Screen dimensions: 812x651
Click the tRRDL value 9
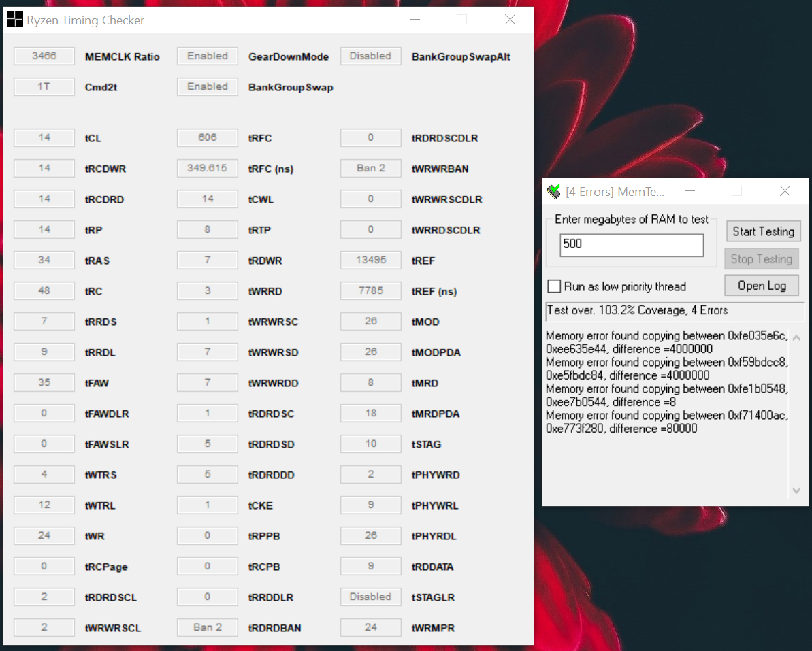click(x=44, y=352)
